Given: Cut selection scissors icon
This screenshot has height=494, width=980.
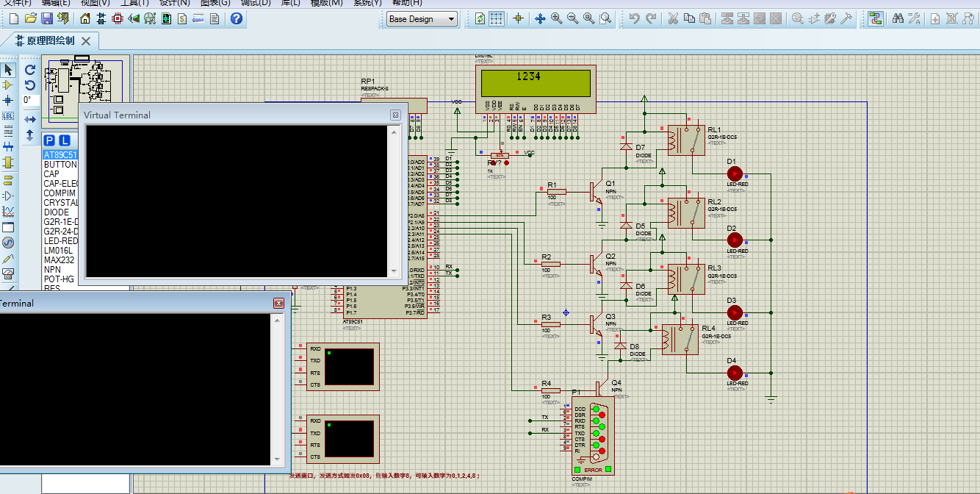Looking at the screenshot, I should 673,18.
